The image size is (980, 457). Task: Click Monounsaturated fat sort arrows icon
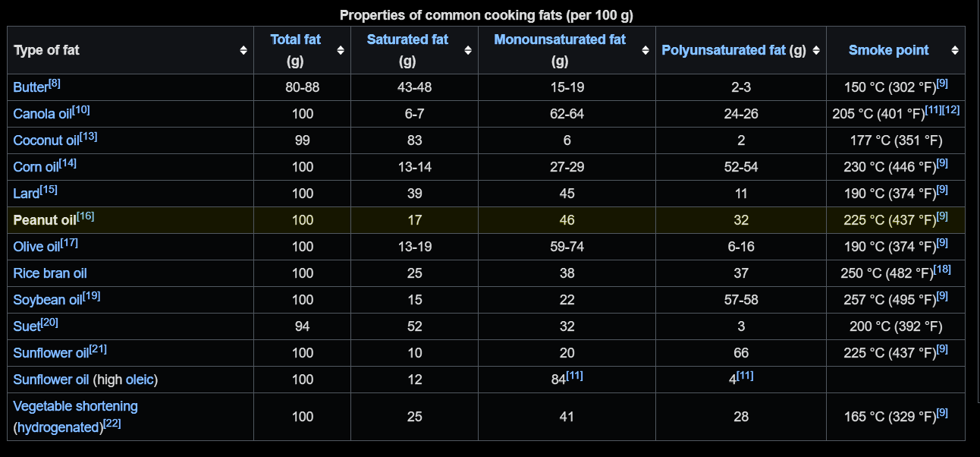pos(645,50)
